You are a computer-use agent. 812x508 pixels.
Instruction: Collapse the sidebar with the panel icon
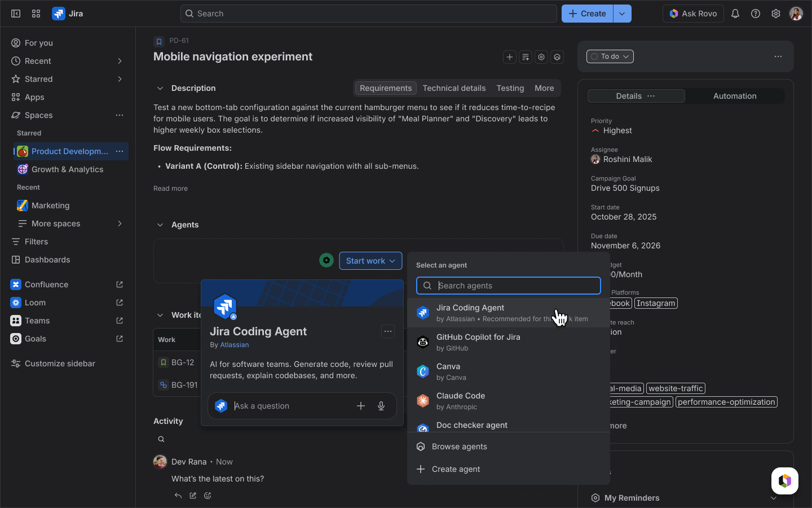16,14
